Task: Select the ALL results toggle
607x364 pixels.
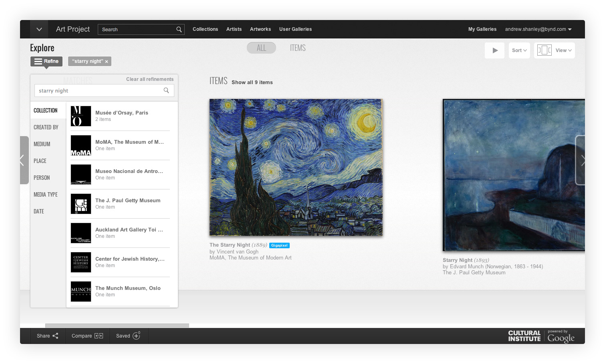Action: (x=261, y=48)
